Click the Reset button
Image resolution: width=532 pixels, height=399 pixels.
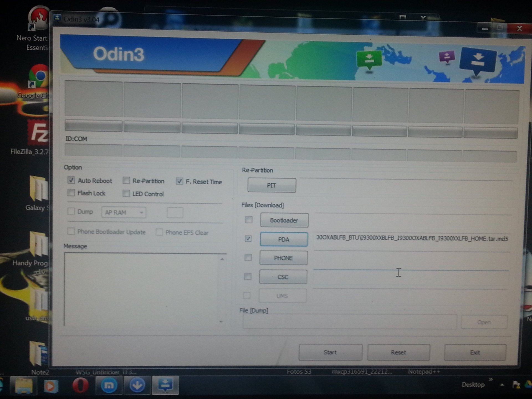pos(398,352)
